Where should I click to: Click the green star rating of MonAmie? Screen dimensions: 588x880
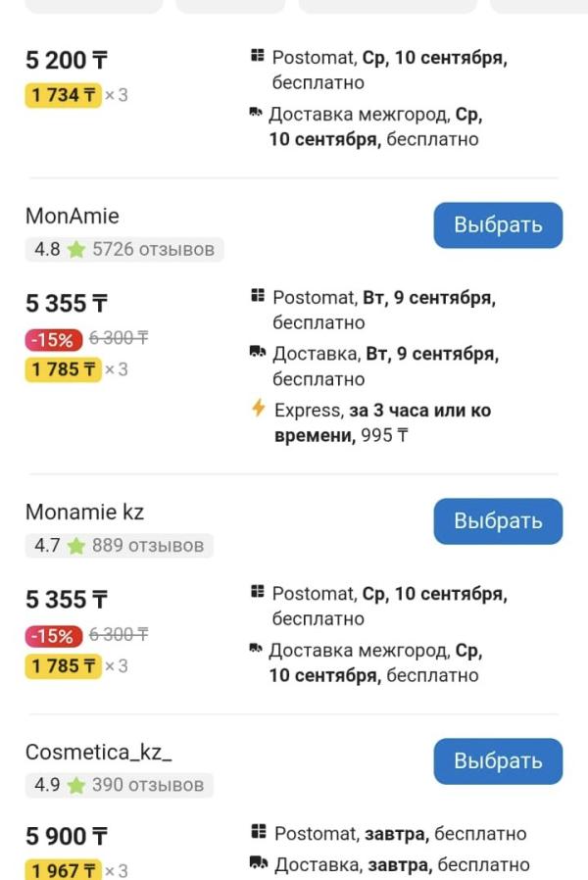pyautogui.click(x=75, y=249)
